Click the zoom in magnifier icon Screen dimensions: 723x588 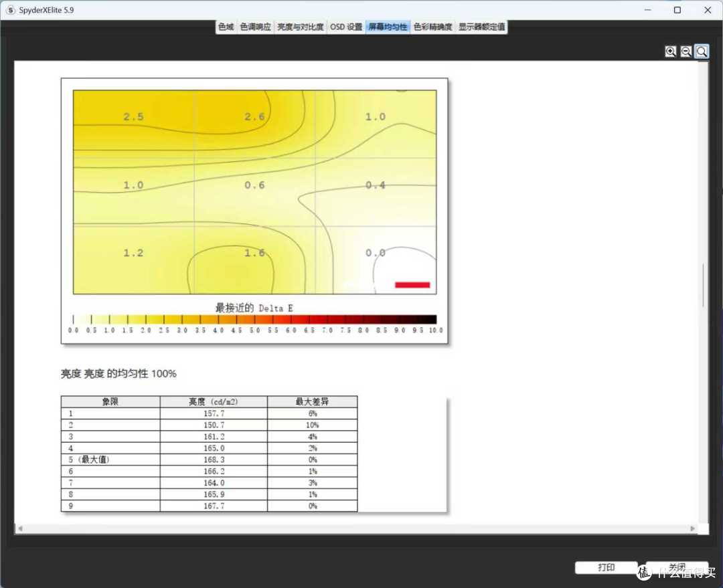[x=670, y=52]
